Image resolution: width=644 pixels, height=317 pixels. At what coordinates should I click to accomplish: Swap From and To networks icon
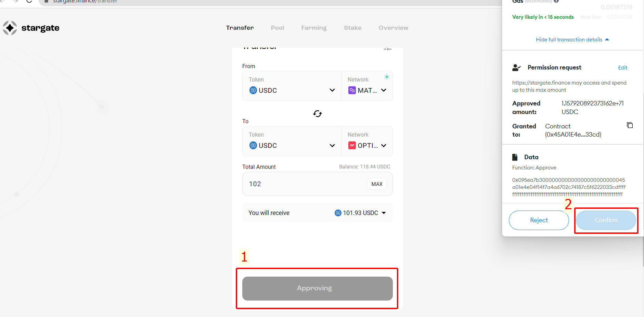click(318, 114)
